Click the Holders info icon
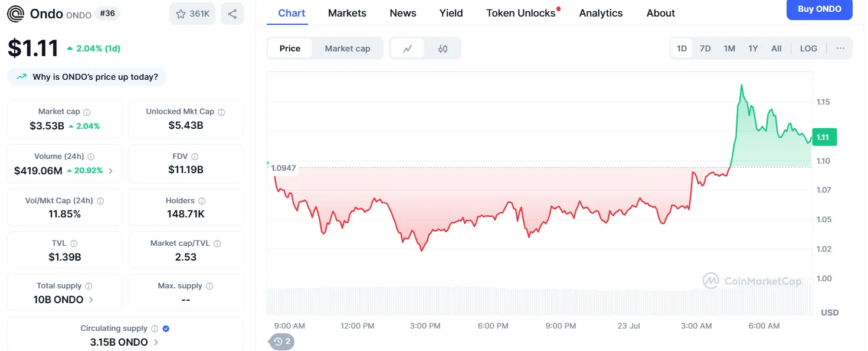The width and height of the screenshot is (868, 351). coord(202,201)
